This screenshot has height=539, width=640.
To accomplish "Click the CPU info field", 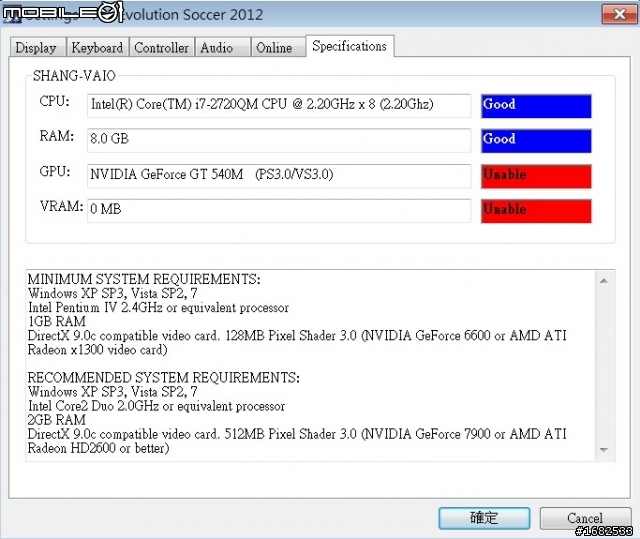I will (279, 106).
